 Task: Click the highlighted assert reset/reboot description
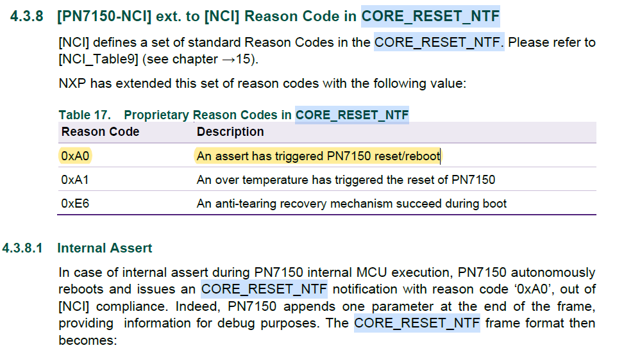point(318,156)
